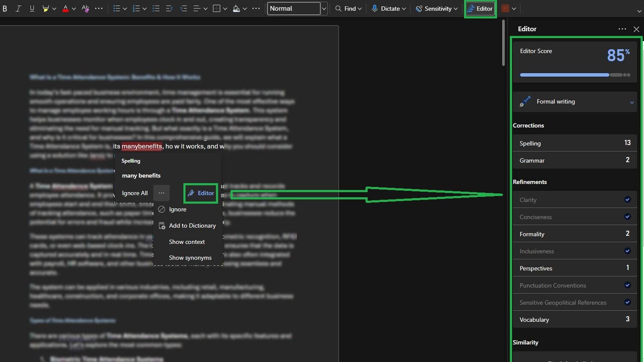Apply borders to the selection
The height and width of the screenshot is (362, 644).
(x=216, y=9)
